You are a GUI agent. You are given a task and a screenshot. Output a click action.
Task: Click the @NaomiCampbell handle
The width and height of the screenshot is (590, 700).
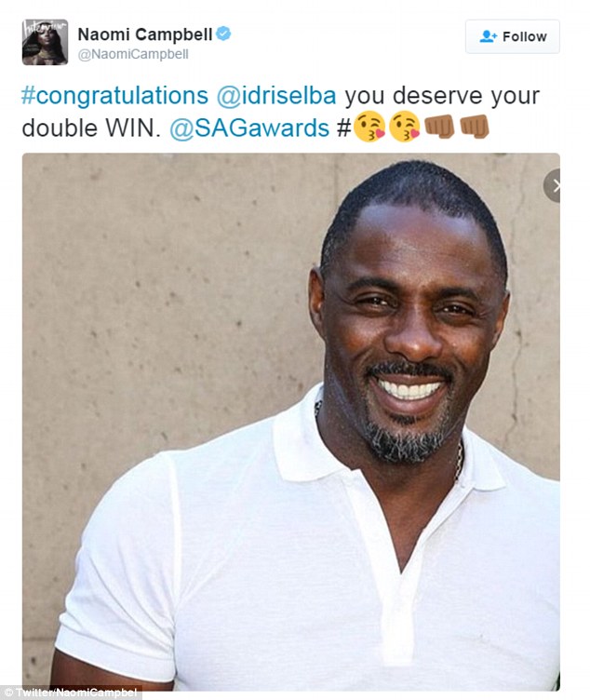[133, 55]
